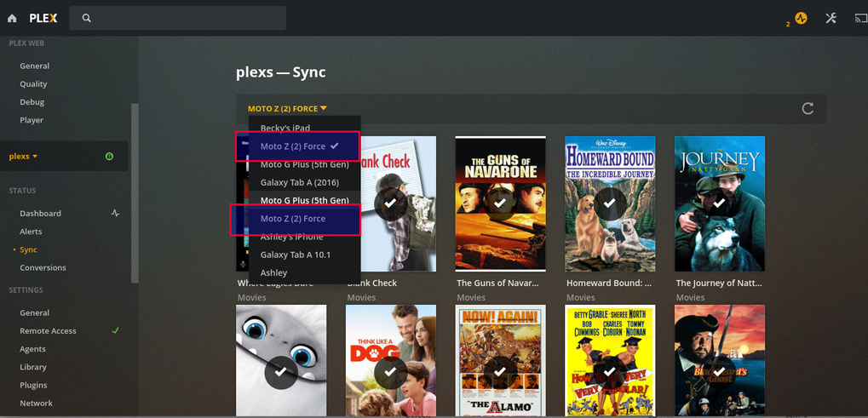Image resolution: width=868 pixels, height=418 pixels.
Task: Click the Blank Check title text
Action: [372, 283]
